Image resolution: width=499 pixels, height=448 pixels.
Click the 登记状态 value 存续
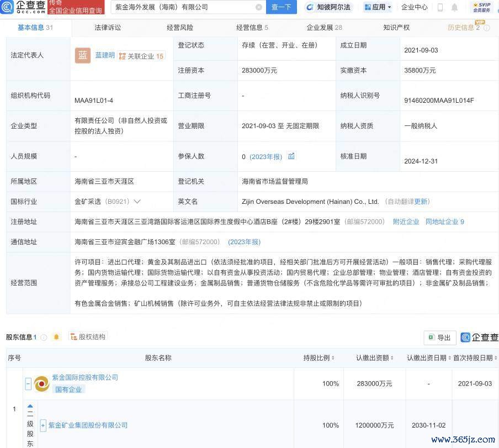coord(280,45)
